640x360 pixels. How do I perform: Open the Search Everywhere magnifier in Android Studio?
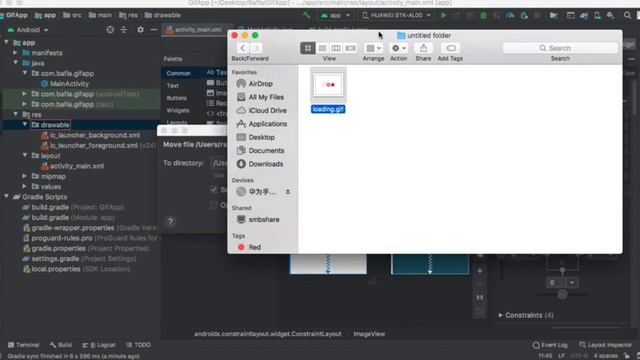[x=627, y=16]
